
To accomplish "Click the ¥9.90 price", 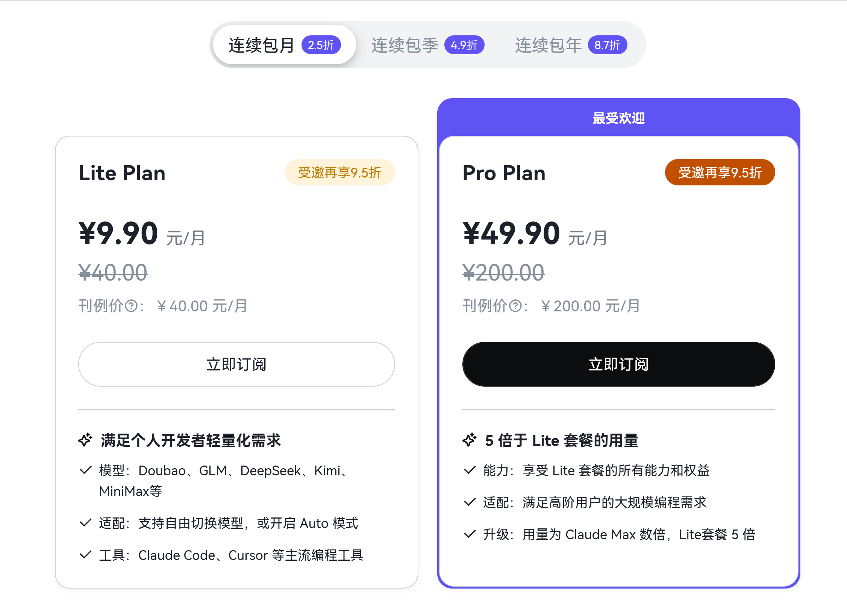I will click(x=118, y=234).
